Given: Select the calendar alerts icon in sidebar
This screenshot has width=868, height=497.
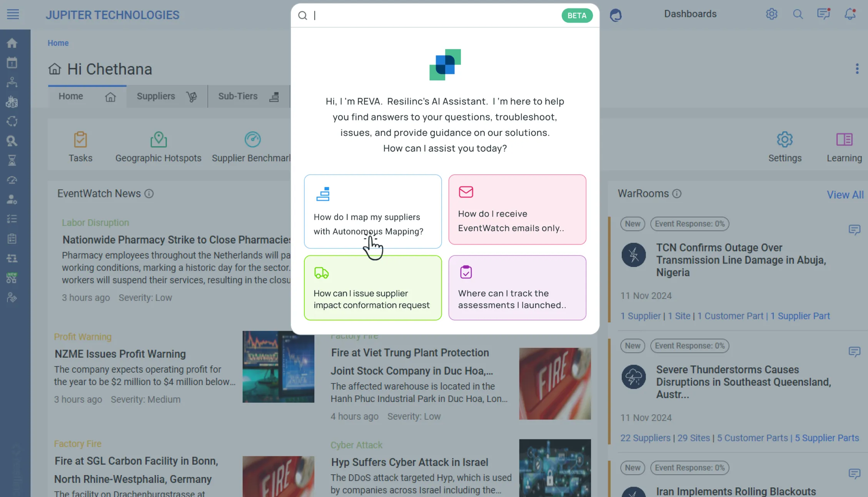Looking at the screenshot, I should click(12, 62).
